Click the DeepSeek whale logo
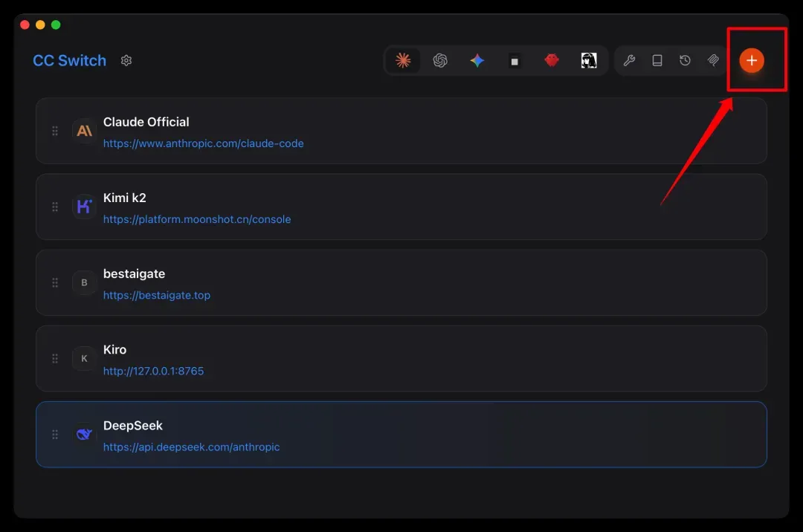 click(x=84, y=435)
